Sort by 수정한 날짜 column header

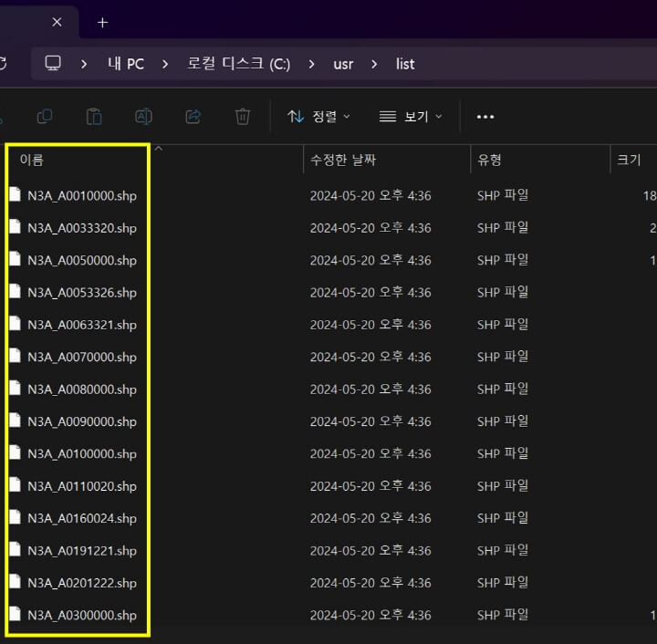(x=343, y=160)
